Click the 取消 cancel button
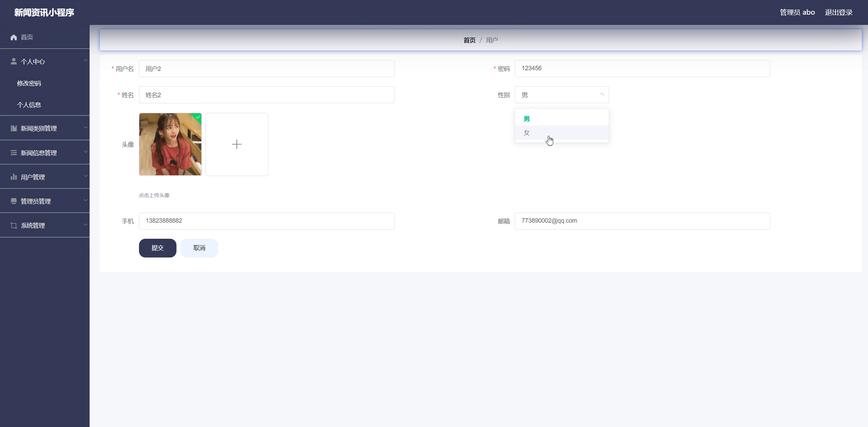Viewport: 868px width, 427px height. (199, 248)
